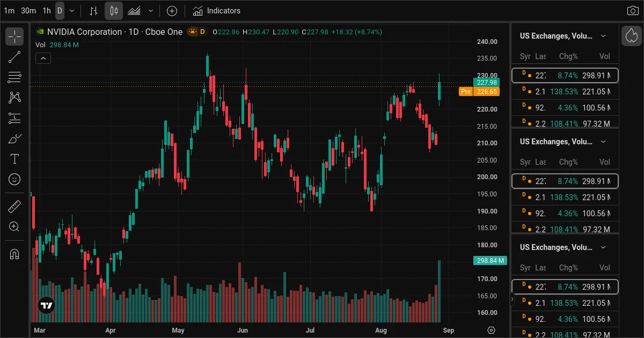
Task: Select the crosshair cursor tool
Action: point(14,36)
